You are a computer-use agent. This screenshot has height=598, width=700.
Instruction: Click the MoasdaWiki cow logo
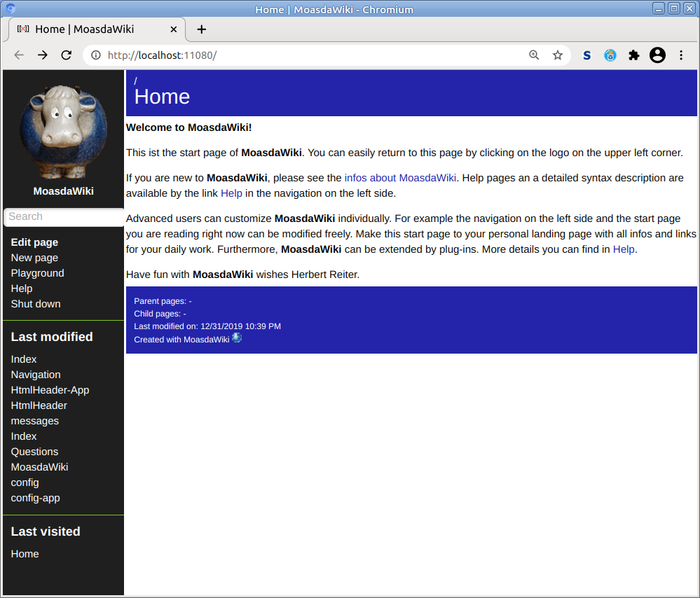(63, 132)
